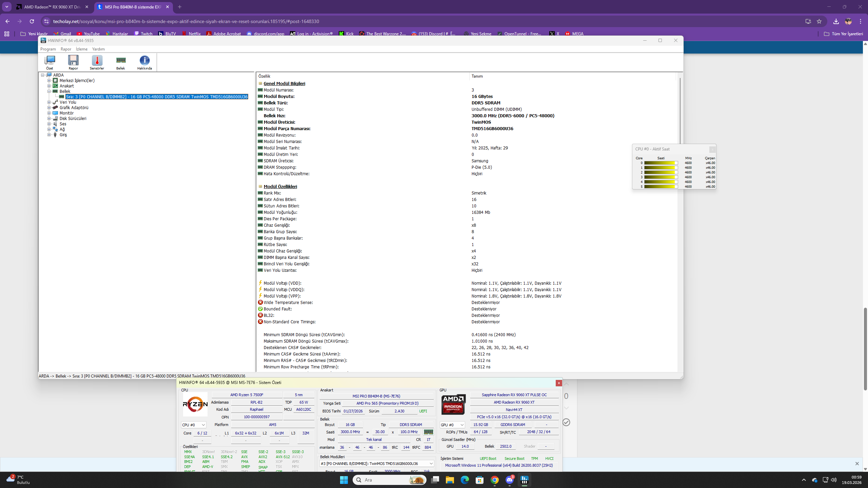Screen dimensions: 868x488
Task: Open Sensörler via the thermometer toolbar icon
Action: coord(97,62)
